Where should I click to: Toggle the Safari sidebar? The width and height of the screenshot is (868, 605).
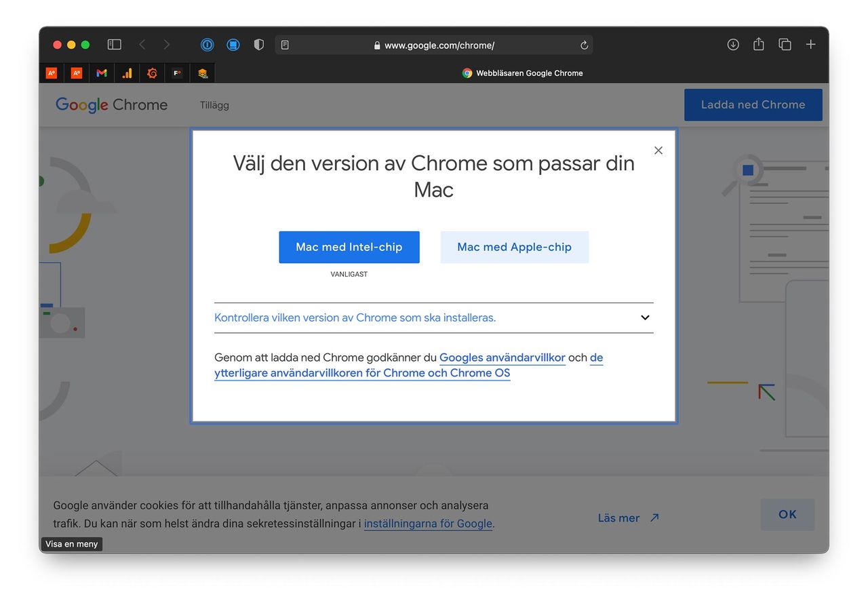115,45
